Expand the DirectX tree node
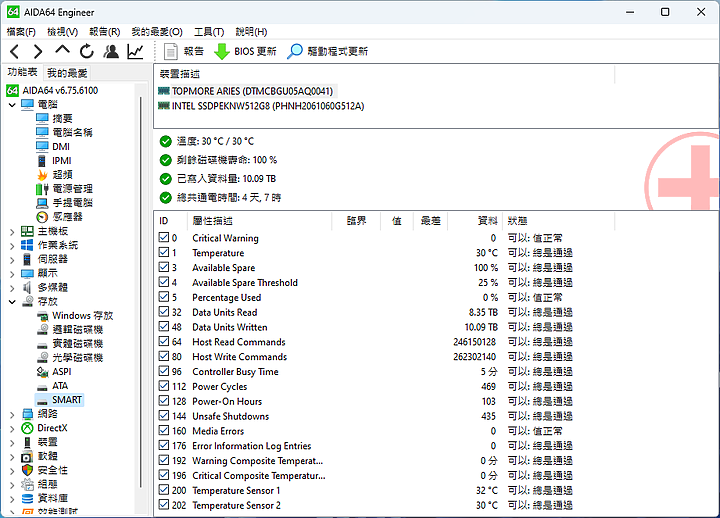Viewport: 720px width, 518px height. tap(12, 429)
